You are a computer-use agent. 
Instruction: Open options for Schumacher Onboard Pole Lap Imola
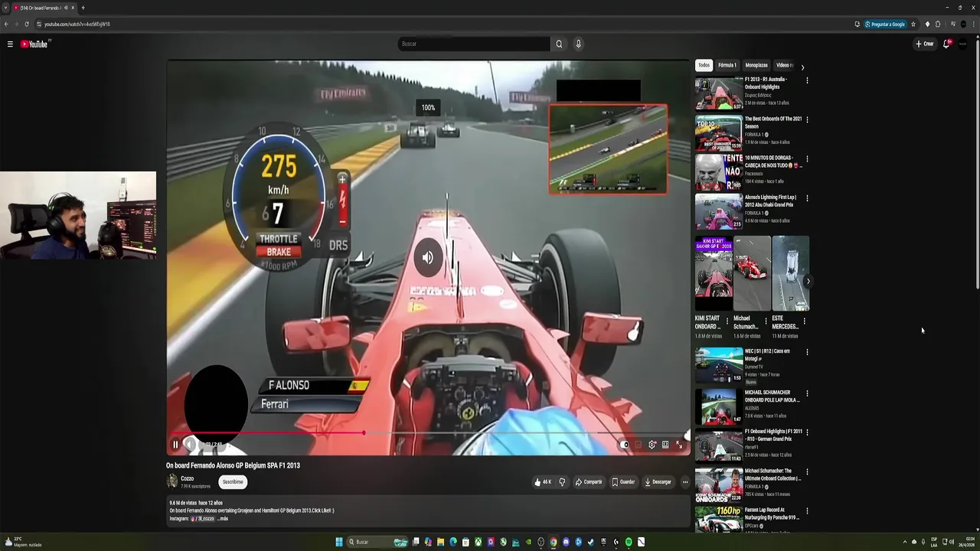807,393
